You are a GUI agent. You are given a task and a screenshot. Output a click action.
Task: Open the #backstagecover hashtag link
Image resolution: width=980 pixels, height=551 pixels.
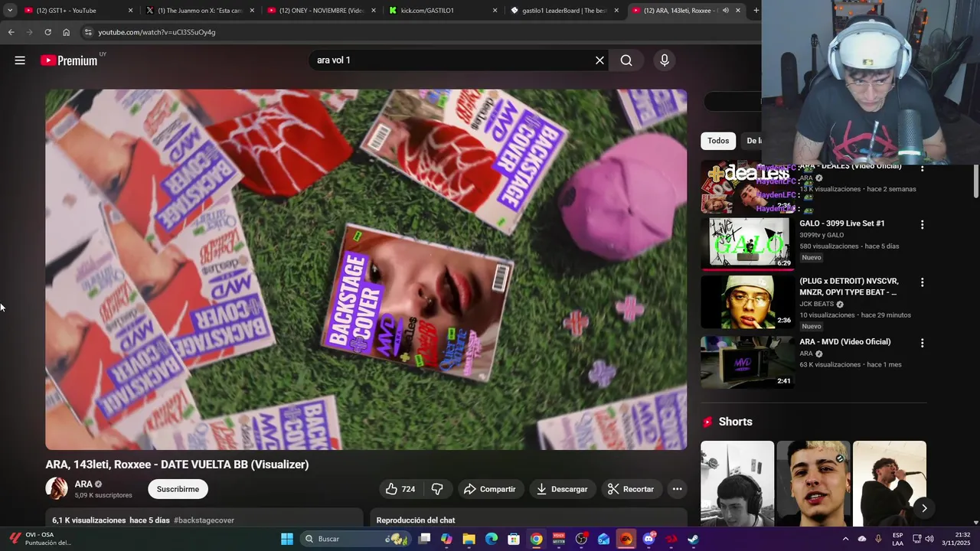coord(204,520)
